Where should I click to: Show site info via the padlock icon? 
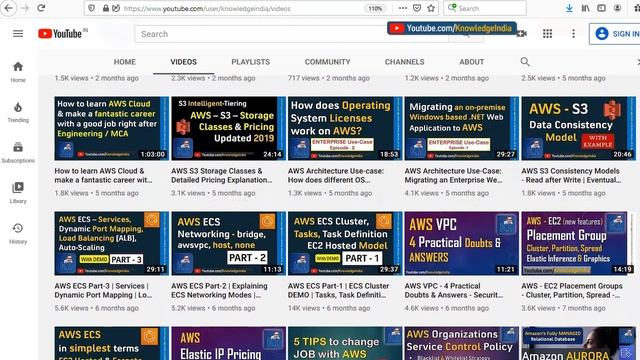(106, 8)
